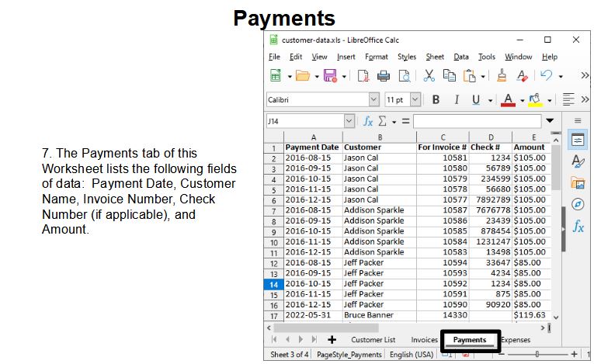Click the equals Formula button

(406, 121)
